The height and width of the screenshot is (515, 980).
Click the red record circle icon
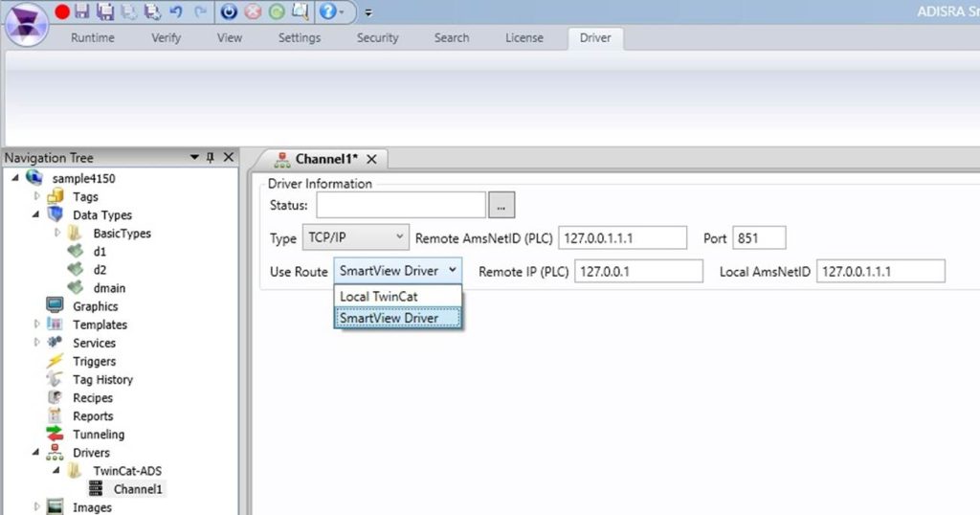(62, 11)
